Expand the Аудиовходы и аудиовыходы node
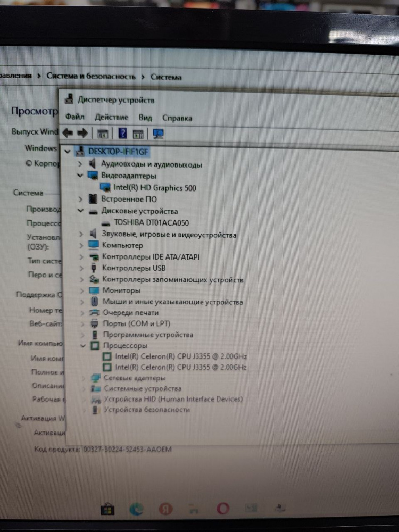This screenshot has height=532, width=399. pos(80,164)
